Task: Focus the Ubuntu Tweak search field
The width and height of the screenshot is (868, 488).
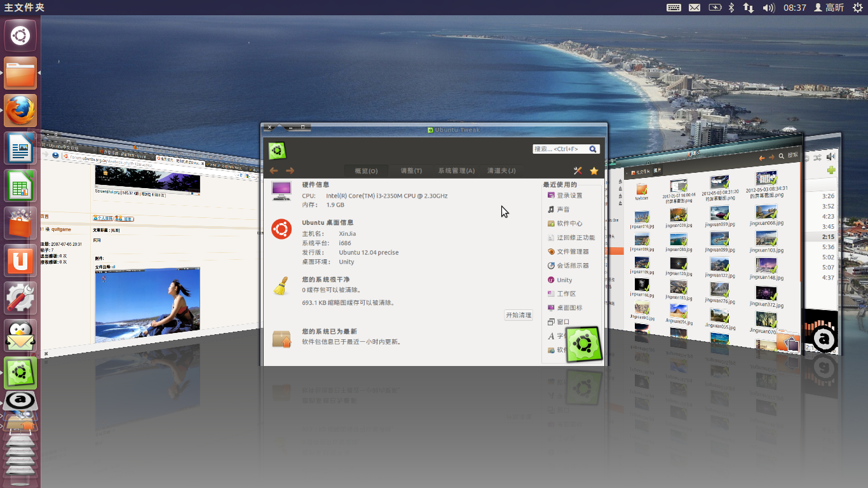Action: [566, 149]
